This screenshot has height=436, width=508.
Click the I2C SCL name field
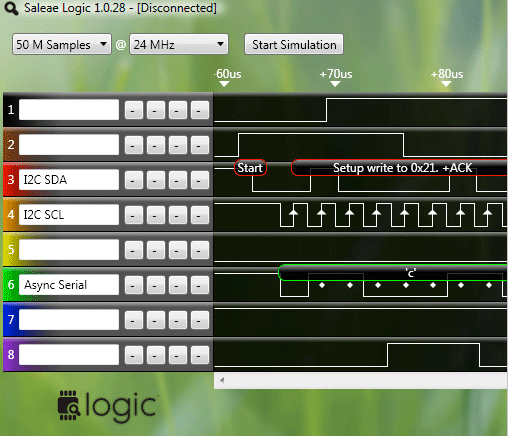point(69,215)
